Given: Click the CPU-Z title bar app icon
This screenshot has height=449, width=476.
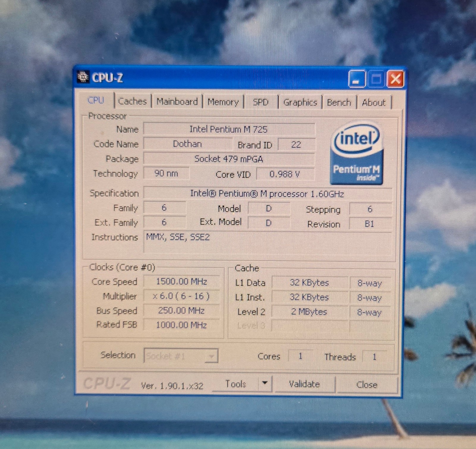Looking at the screenshot, I should [x=83, y=77].
